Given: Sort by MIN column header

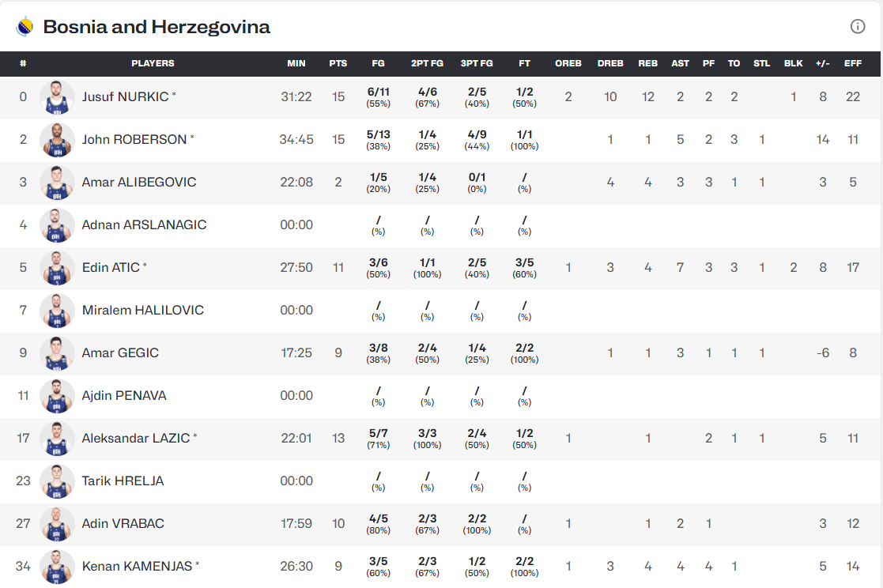Looking at the screenshot, I should pyautogui.click(x=296, y=63).
